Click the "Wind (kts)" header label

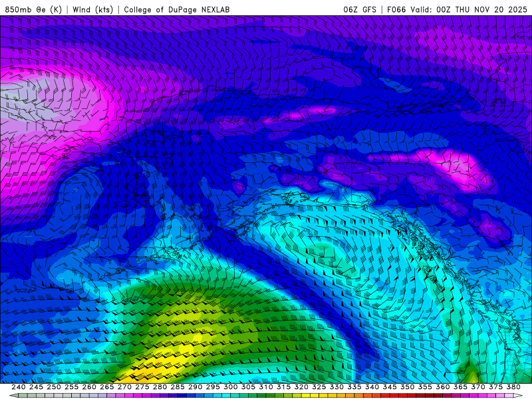(x=92, y=9)
